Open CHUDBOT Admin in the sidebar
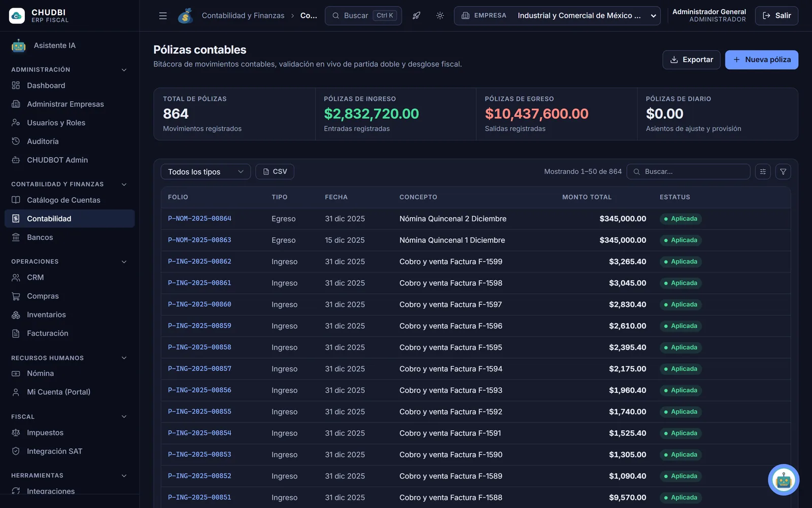Screen dimensions: 812x508 coord(70,160)
